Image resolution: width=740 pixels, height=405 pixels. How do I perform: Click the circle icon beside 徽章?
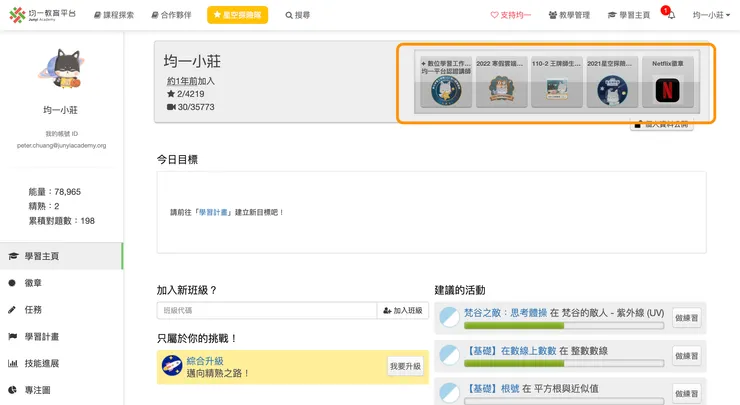pyautogui.click(x=12, y=283)
